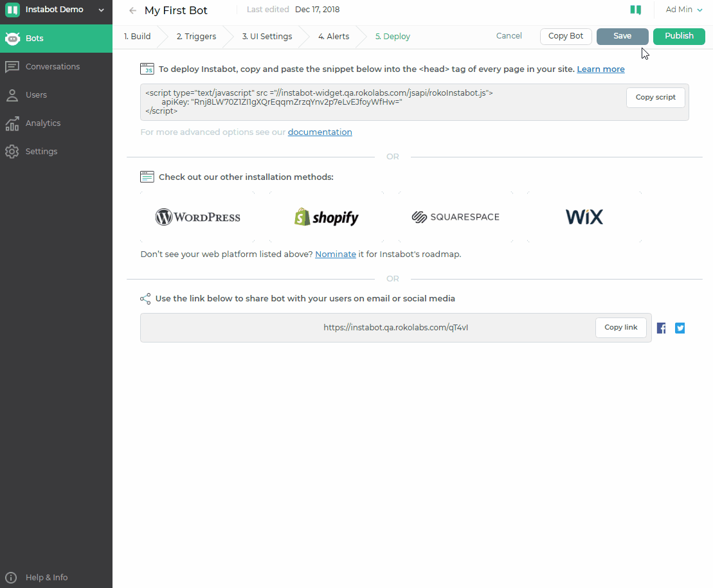Open the Learn more link
713x588 pixels.
(x=600, y=69)
